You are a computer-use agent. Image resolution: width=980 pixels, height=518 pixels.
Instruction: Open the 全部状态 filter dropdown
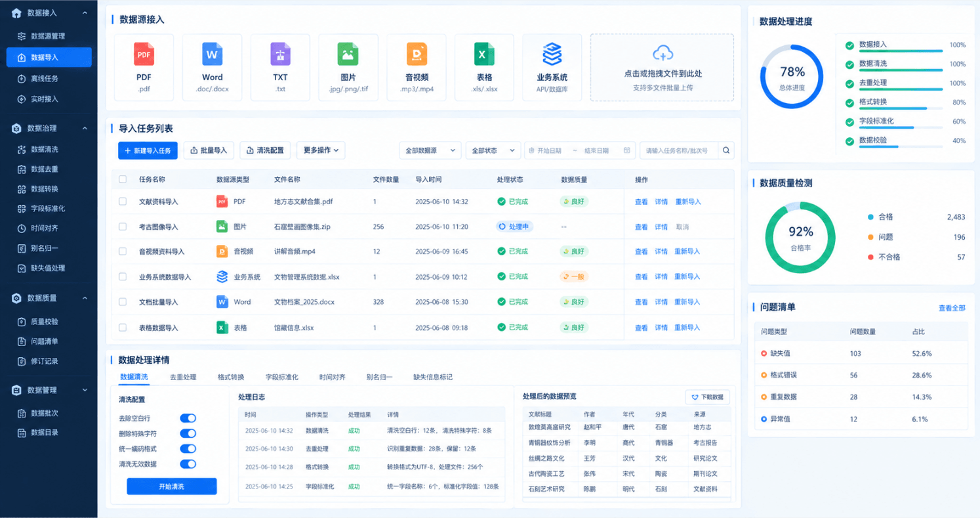pos(493,150)
